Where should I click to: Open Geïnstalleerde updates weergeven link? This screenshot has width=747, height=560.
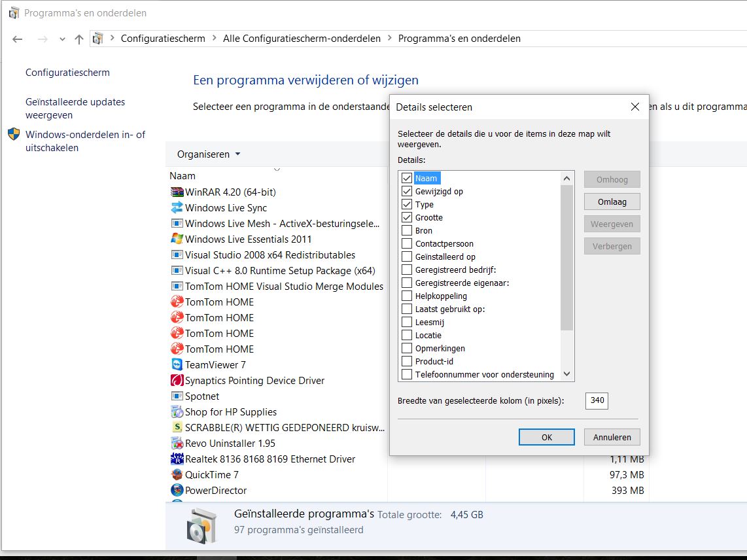click(x=75, y=108)
